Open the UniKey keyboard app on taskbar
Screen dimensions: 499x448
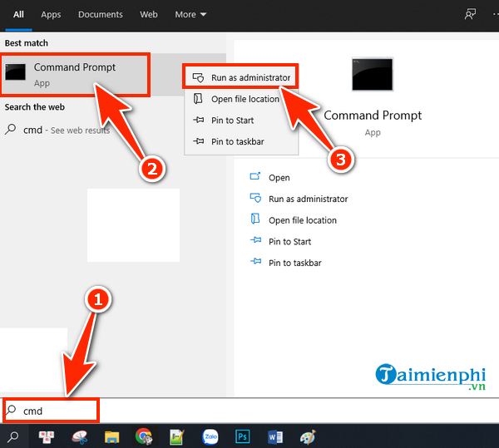click(46, 437)
